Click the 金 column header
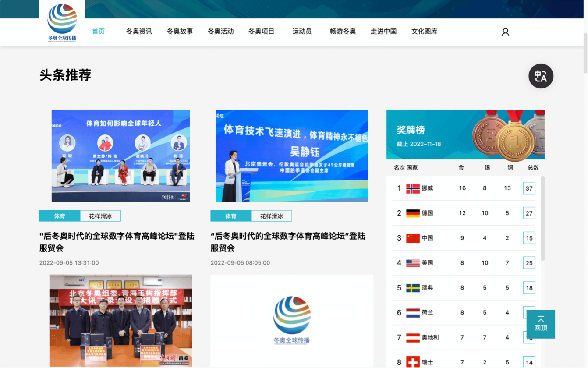Screen dimensions: 588x368 point(461,168)
